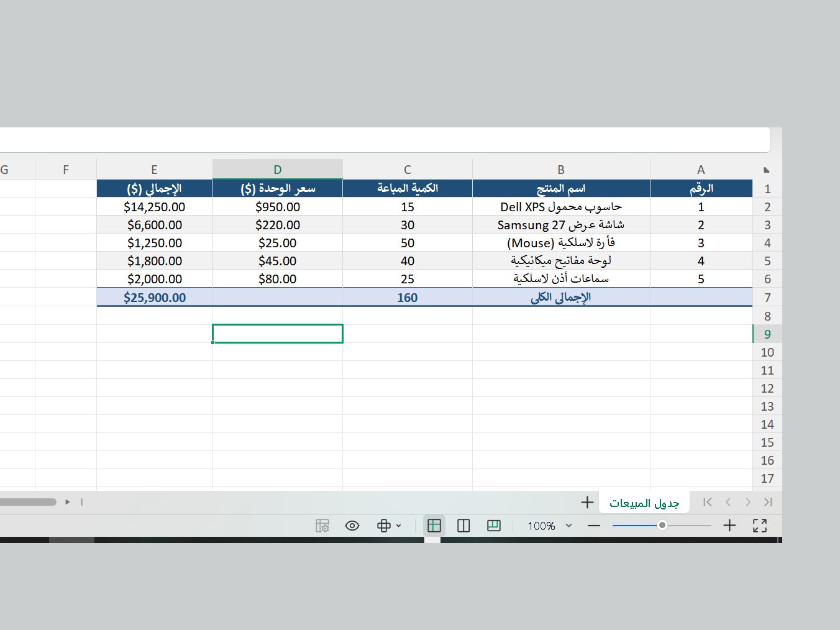
Task: Select the cell containing $1,800.00
Action: 155,261
